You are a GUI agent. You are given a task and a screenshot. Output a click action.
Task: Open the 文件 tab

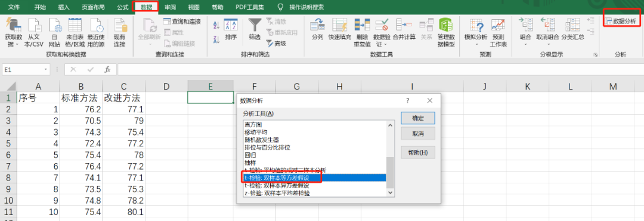pos(14,7)
